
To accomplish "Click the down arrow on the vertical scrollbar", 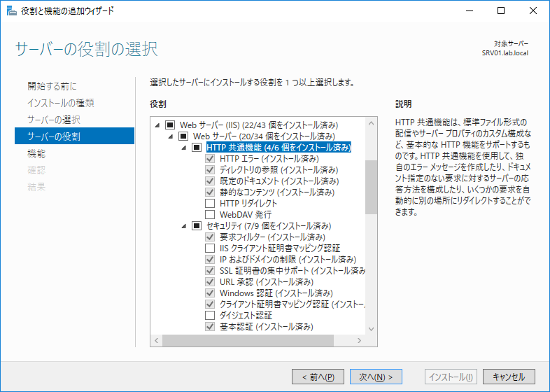I will tap(371, 329).
